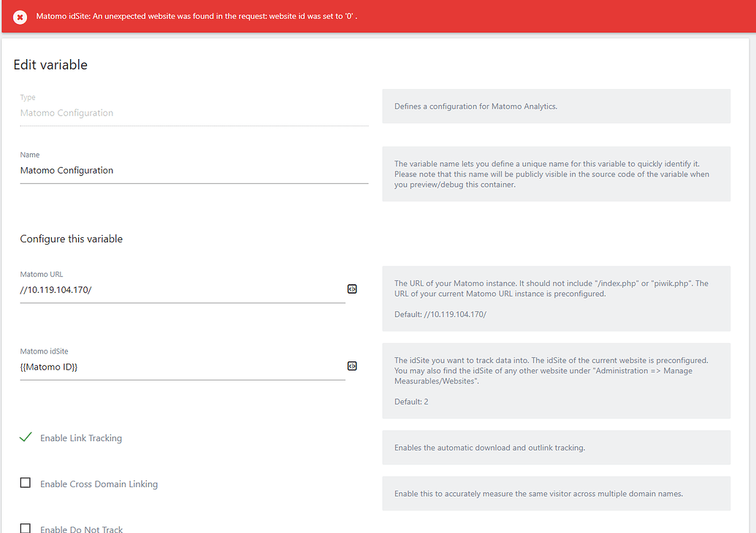
Task: Dismiss the red Matomo idSite error notification
Action: click(20, 16)
